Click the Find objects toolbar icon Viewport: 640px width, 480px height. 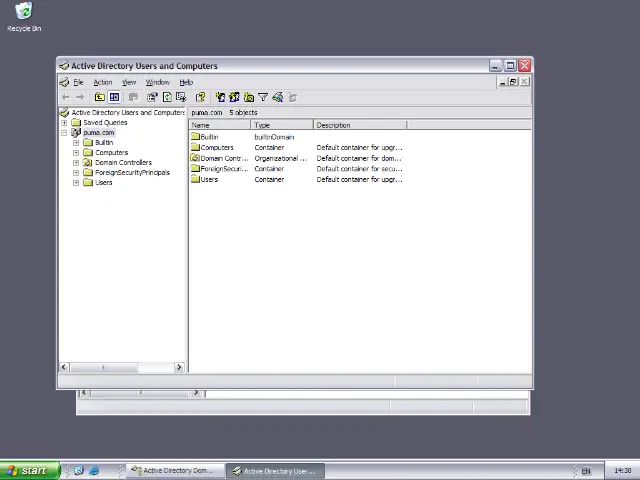(x=278, y=97)
